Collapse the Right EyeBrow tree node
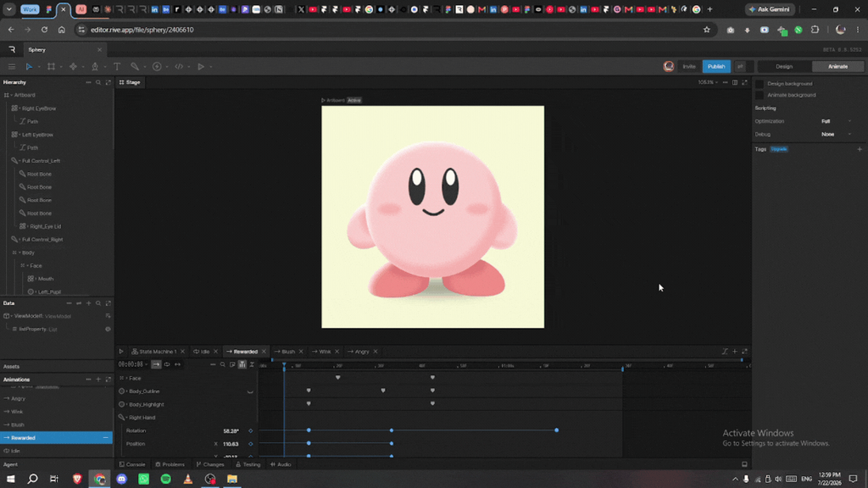The image size is (868, 488). 19,108
